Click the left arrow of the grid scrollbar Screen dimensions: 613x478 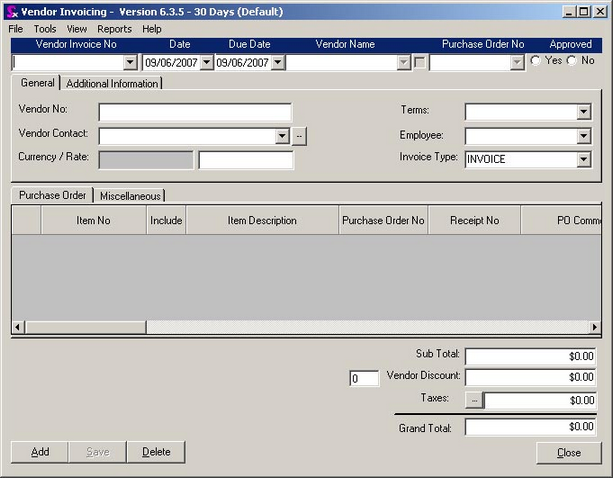[x=17, y=327]
